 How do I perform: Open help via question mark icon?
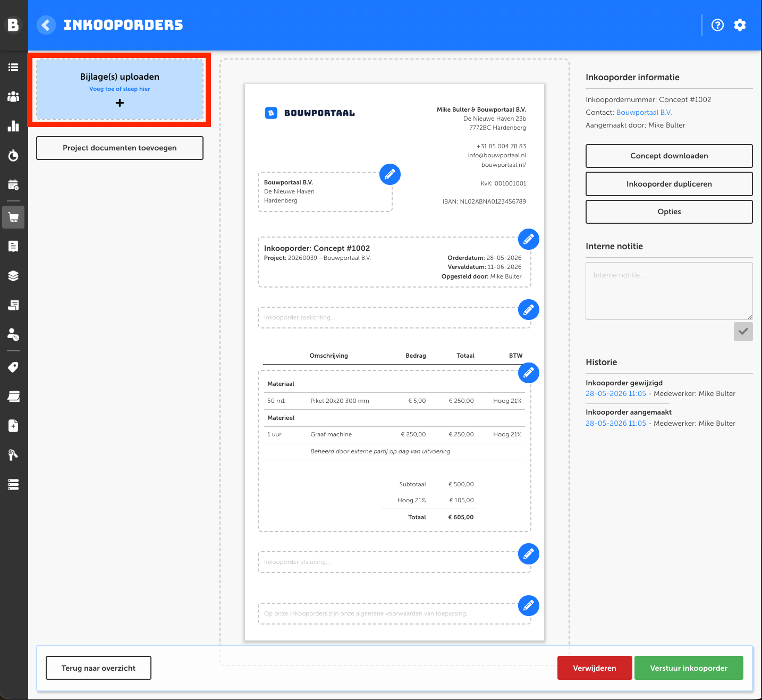tap(717, 25)
